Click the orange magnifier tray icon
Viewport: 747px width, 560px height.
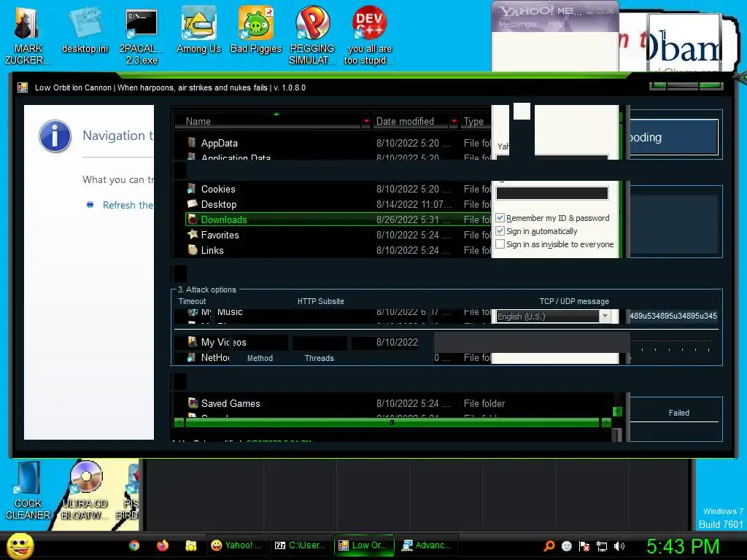[x=549, y=545]
